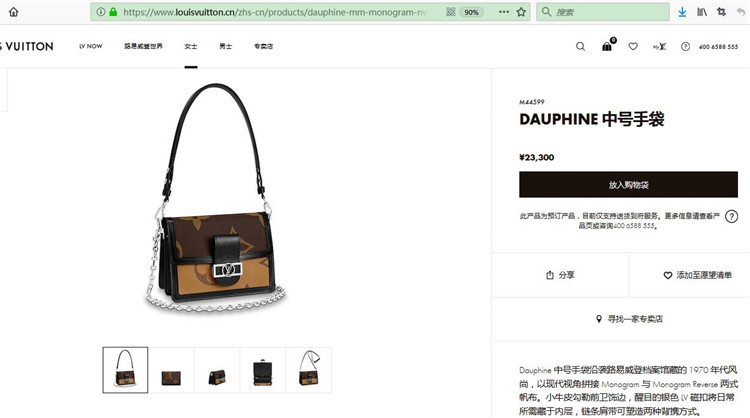Open the browser downloads arrow
This screenshot has width=750, height=418.
tap(682, 12)
